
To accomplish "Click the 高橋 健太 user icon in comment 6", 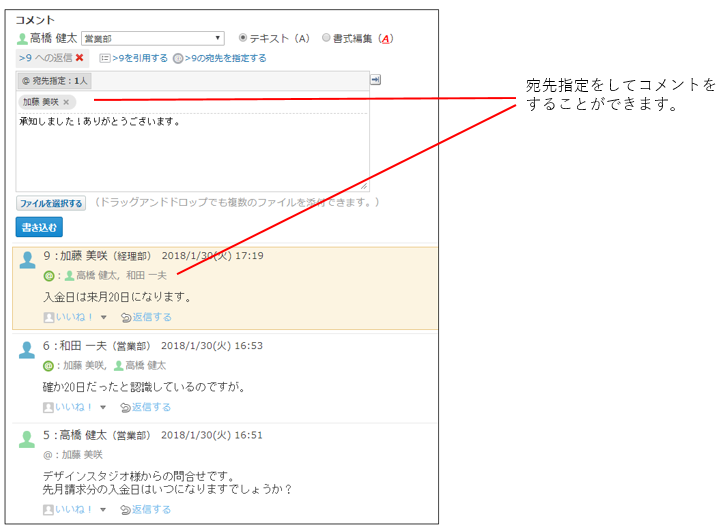I will click(x=119, y=365).
